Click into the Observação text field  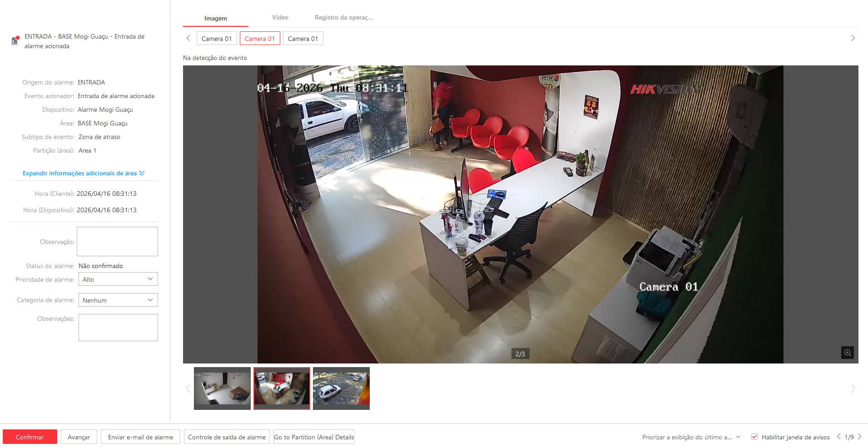[x=117, y=241]
